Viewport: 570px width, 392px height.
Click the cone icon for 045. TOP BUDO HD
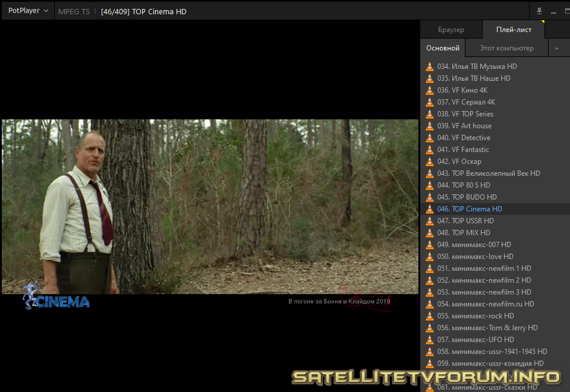(429, 197)
